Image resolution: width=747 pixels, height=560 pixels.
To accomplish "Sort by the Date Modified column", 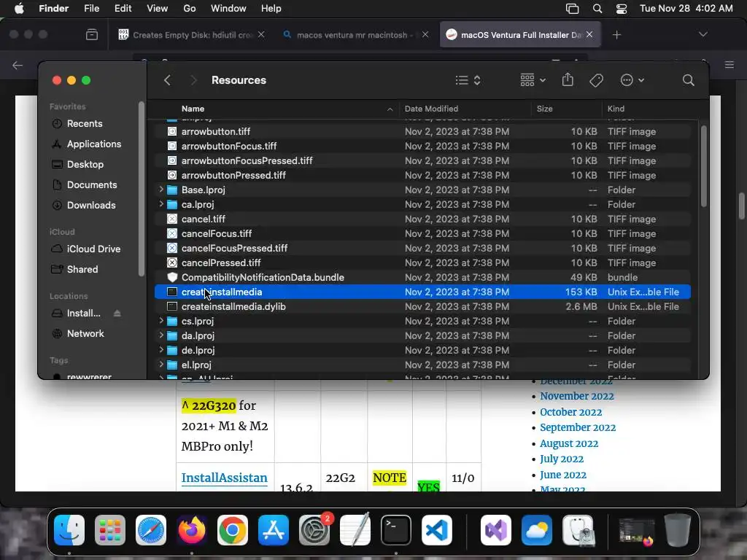I will pos(431,109).
